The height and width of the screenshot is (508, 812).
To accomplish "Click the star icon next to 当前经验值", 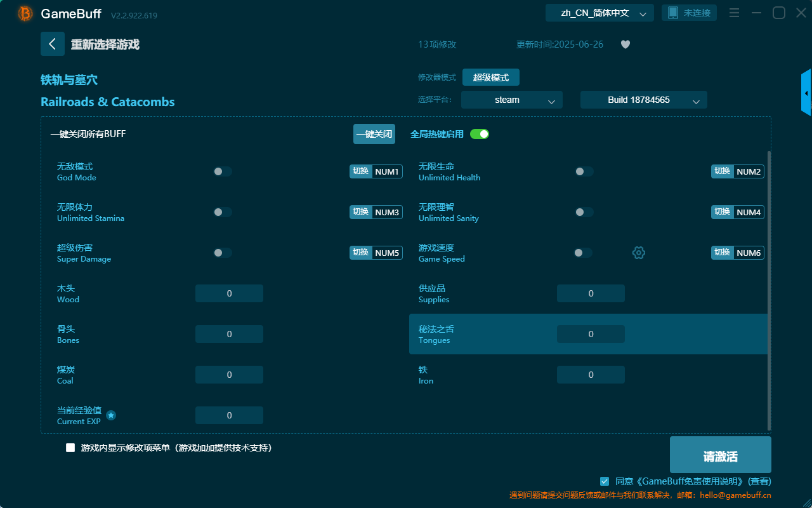I will pos(111,415).
